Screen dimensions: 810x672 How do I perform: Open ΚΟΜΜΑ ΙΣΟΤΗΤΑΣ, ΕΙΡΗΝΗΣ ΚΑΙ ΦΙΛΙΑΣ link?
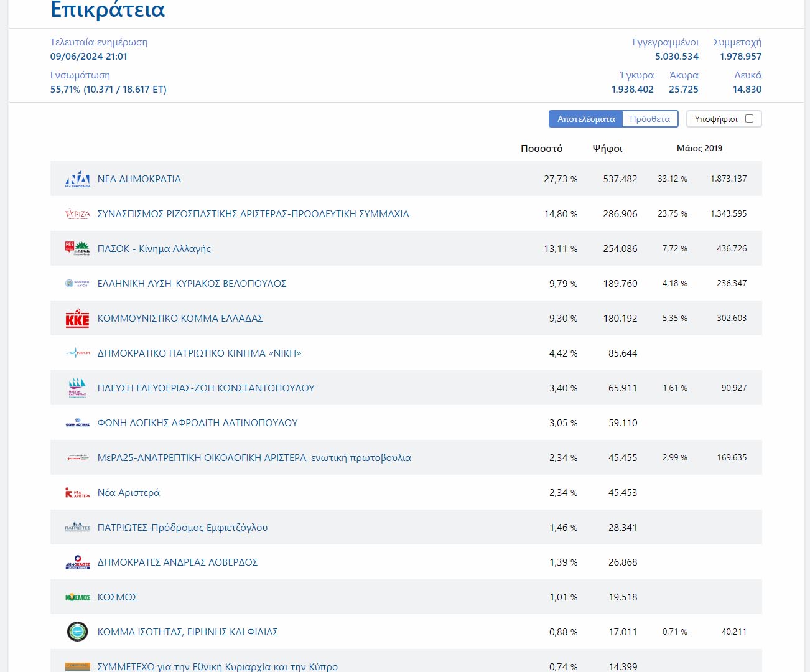(188, 632)
